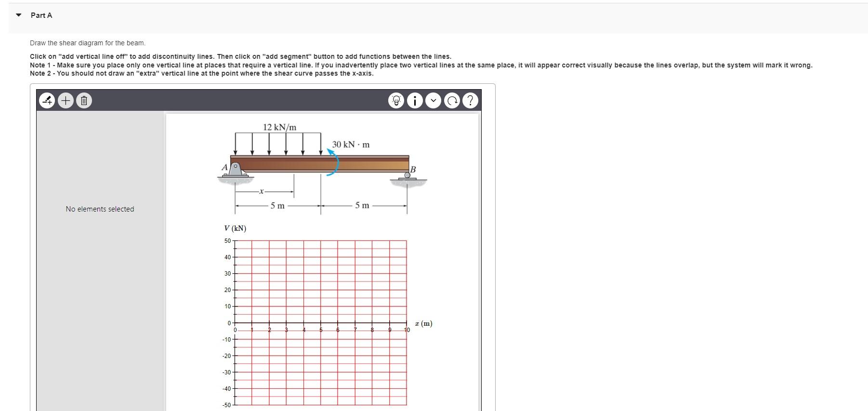Screen dimensions: 868x411
Task: Click the 12 kN/m load label
Action: (280, 127)
